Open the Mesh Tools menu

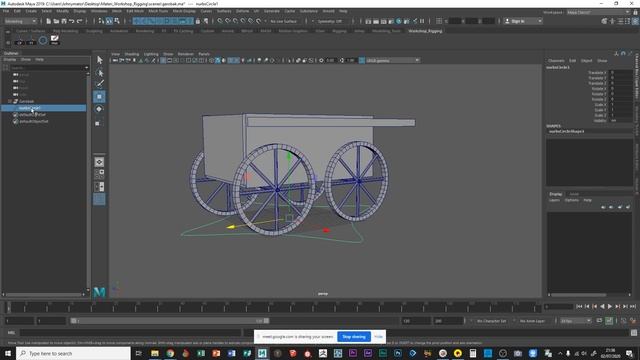(x=158, y=11)
